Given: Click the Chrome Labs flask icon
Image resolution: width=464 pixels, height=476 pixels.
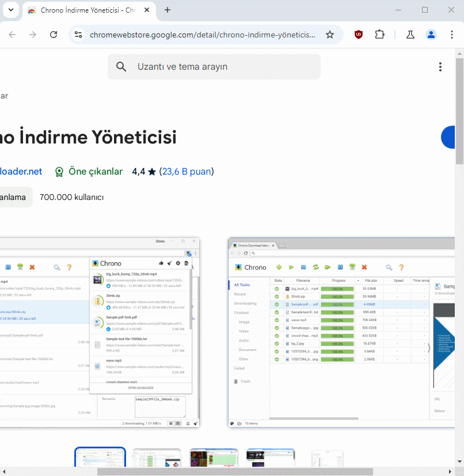Looking at the screenshot, I should [410, 35].
